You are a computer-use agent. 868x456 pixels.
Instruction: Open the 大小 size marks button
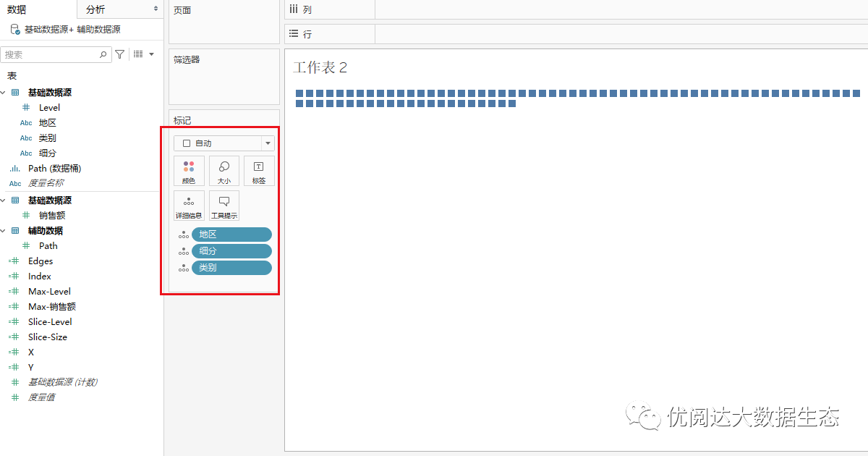224,172
